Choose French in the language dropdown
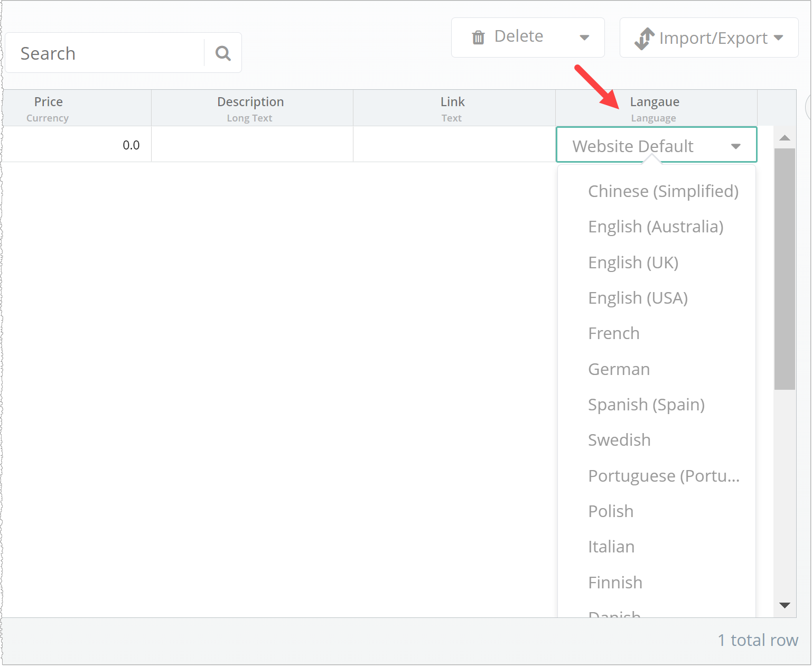 pos(613,333)
